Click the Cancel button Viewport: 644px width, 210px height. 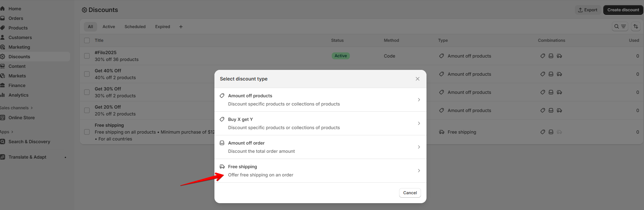[410, 193]
